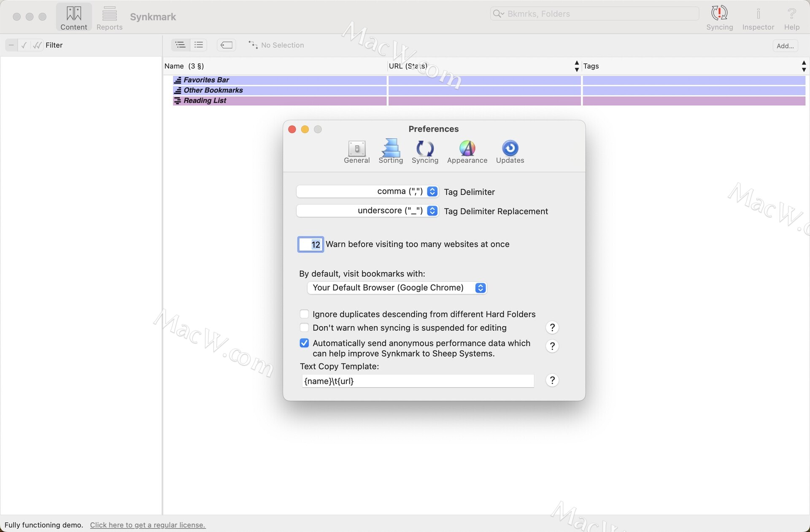Switch to outline view mode
This screenshot has width=810, height=532.
coord(180,45)
